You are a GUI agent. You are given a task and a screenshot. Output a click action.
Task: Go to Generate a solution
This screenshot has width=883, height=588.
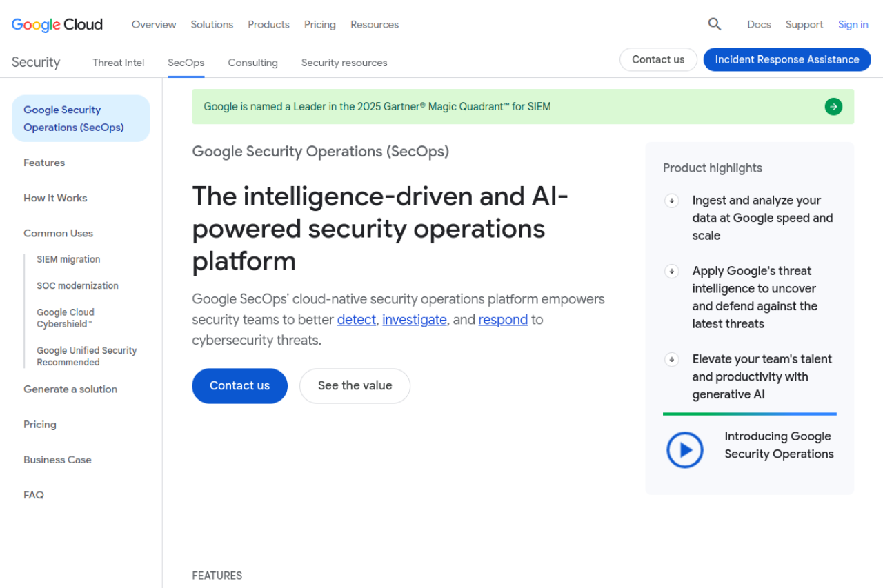(x=70, y=389)
